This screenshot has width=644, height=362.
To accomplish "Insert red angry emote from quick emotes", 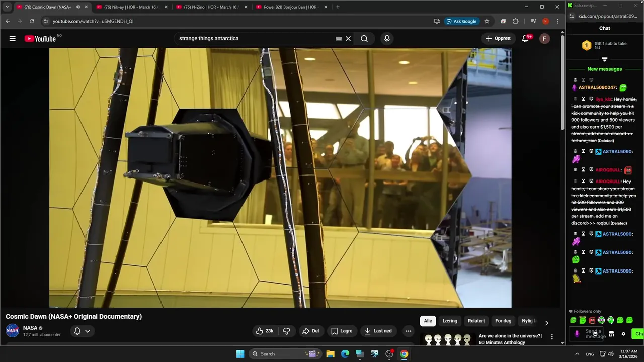I will (x=592, y=320).
